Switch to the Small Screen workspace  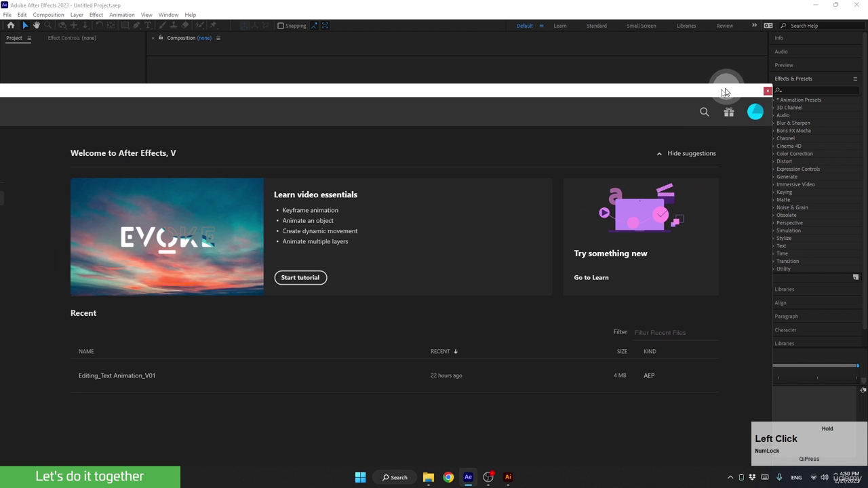click(x=641, y=26)
